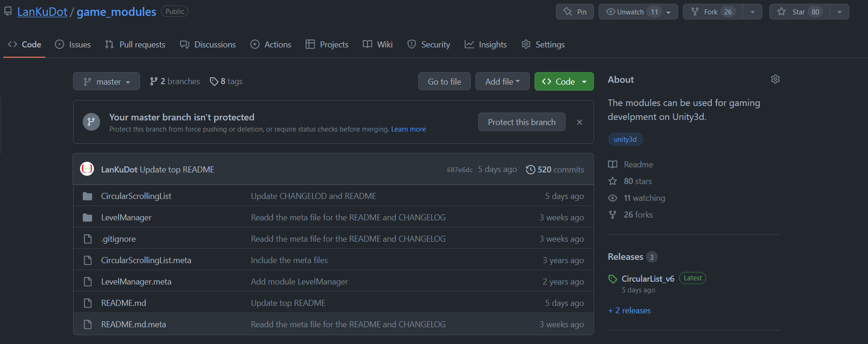Open the Pull requests tab

[135, 44]
